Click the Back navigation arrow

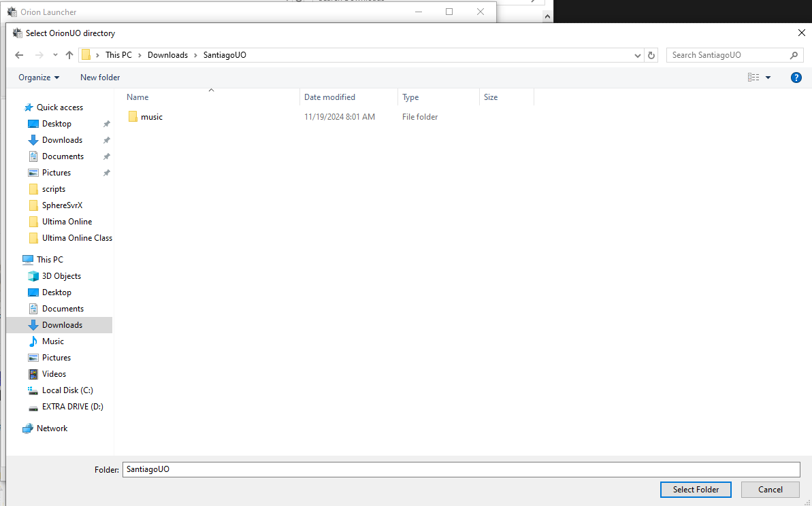pos(19,55)
